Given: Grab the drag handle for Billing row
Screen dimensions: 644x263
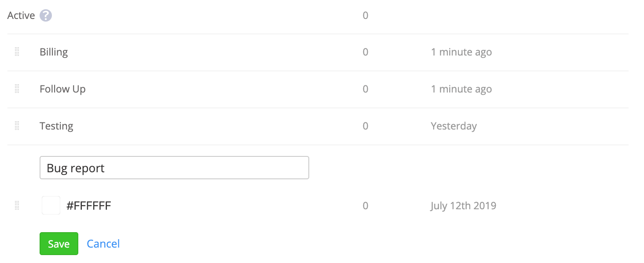Looking at the screenshot, I should pyautogui.click(x=17, y=52).
